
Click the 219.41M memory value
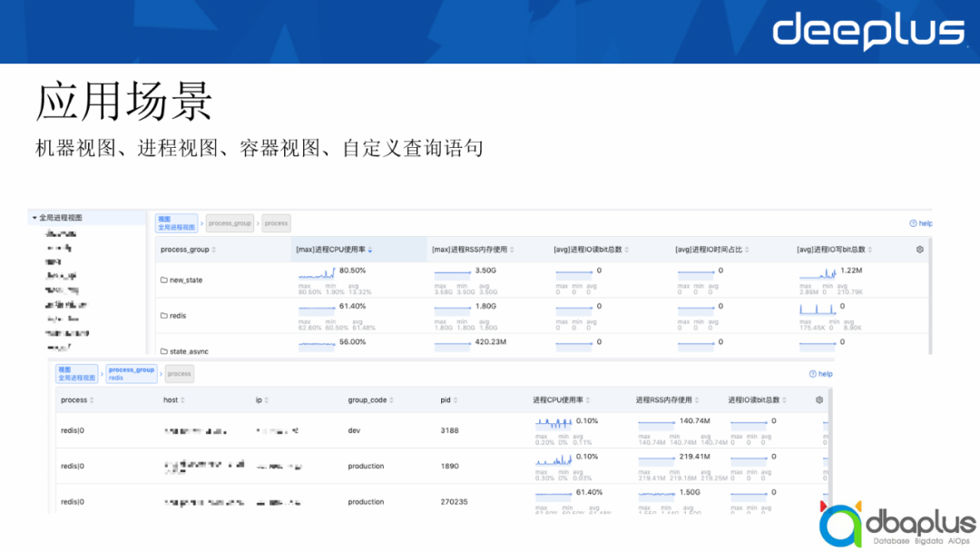tap(695, 457)
